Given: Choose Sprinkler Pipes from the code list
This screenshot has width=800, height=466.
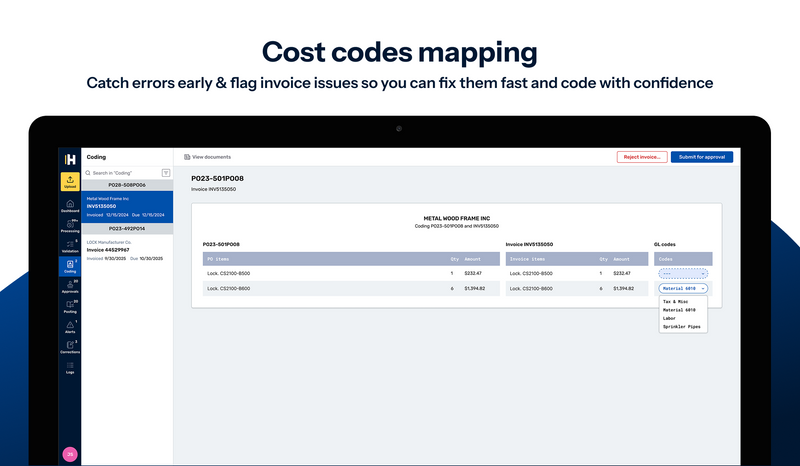Looking at the screenshot, I should point(683,327).
